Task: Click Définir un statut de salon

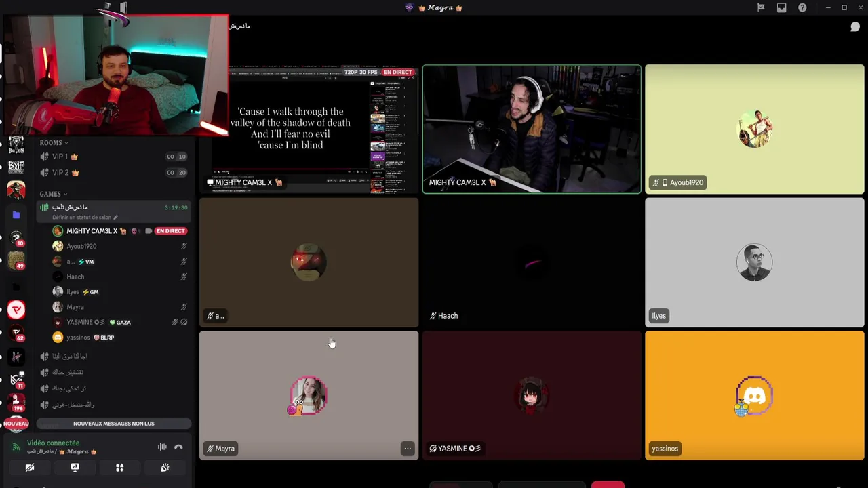Action: (81, 218)
